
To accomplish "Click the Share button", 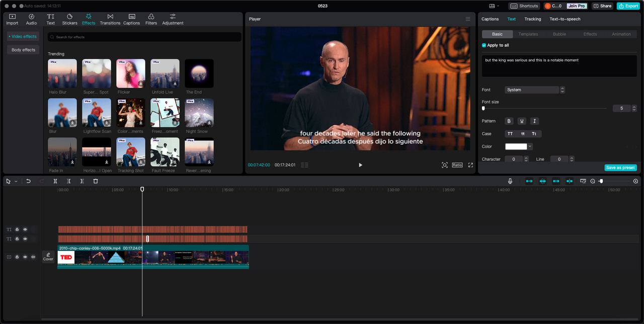I will click(x=603, y=6).
